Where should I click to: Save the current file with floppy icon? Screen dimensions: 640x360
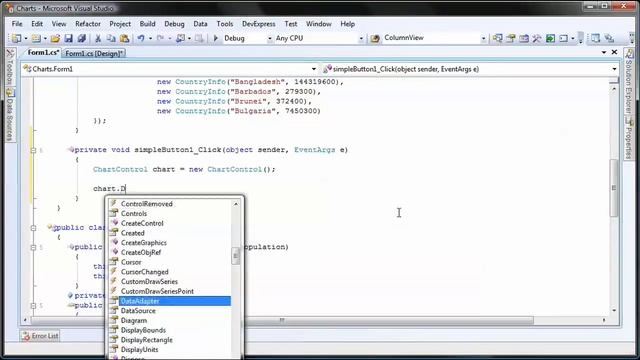68,38
